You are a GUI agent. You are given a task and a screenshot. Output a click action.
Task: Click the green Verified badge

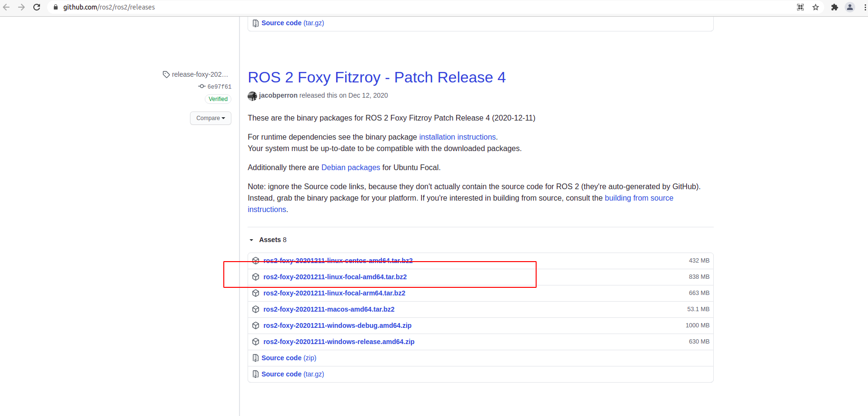tap(218, 99)
